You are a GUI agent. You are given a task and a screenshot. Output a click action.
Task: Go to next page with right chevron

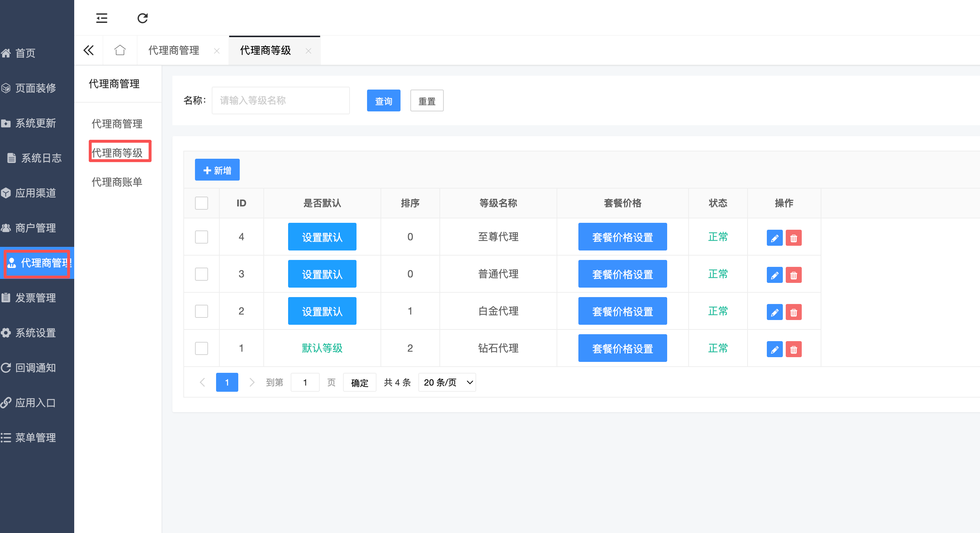tap(251, 382)
